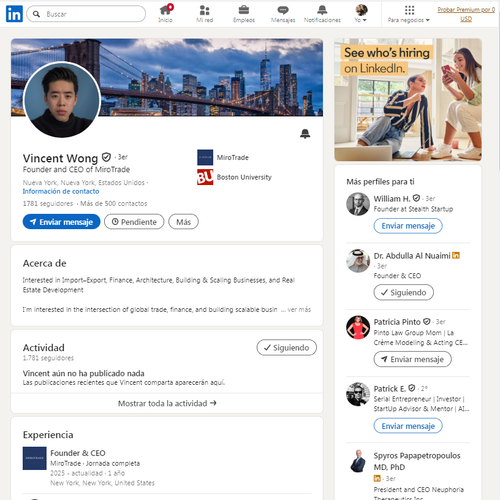The height and width of the screenshot is (500, 500).
Task: Click See who's hiring ad banner
Action: [408, 100]
